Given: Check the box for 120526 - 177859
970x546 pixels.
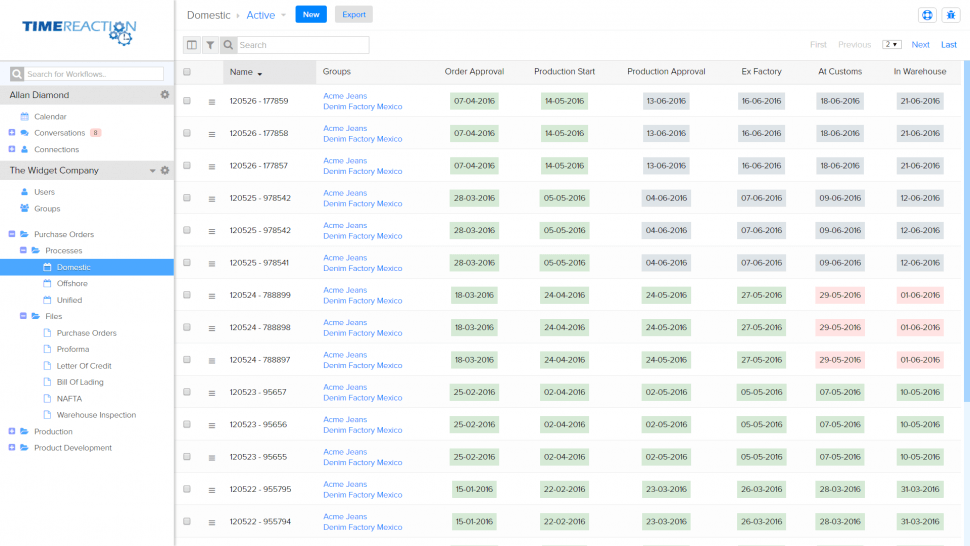Looking at the screenshot, I should [x=187, y=101].
